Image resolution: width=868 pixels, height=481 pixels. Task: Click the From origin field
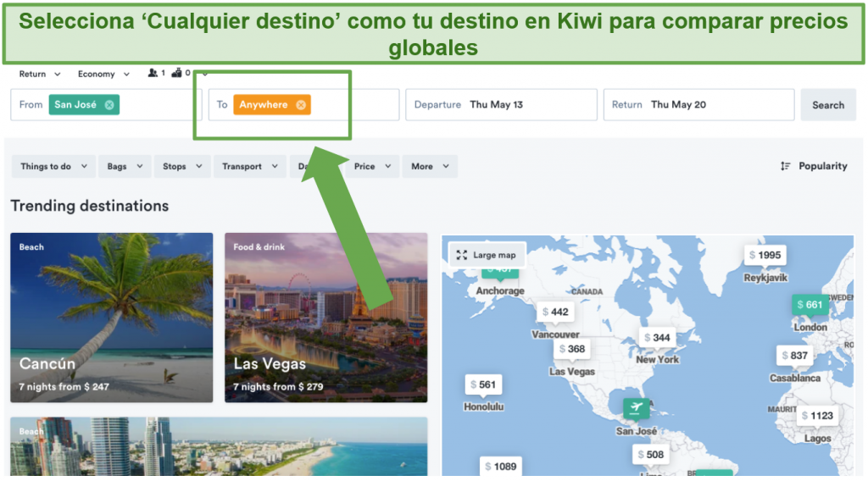(106, 104)
